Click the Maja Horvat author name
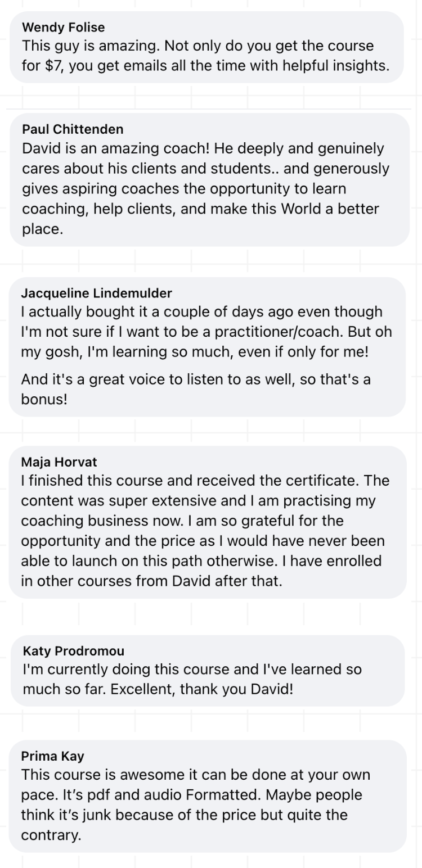 pos(59,462)
